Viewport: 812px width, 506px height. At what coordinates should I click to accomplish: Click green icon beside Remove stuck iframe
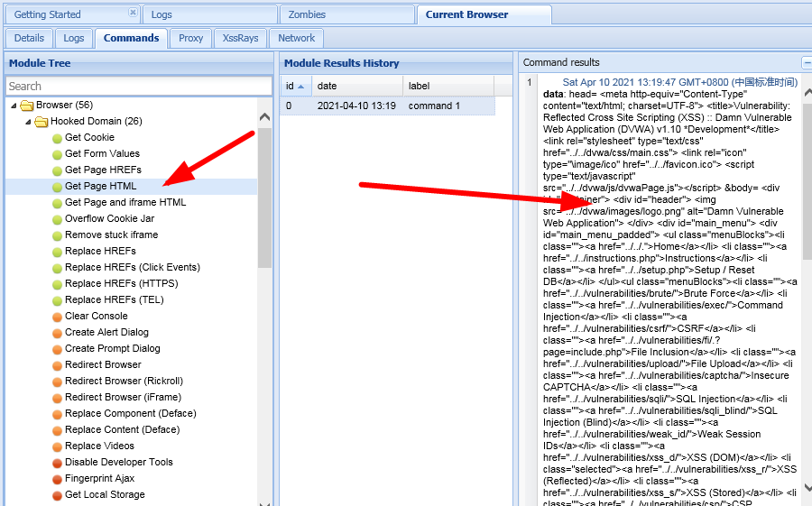pos(57,235)
